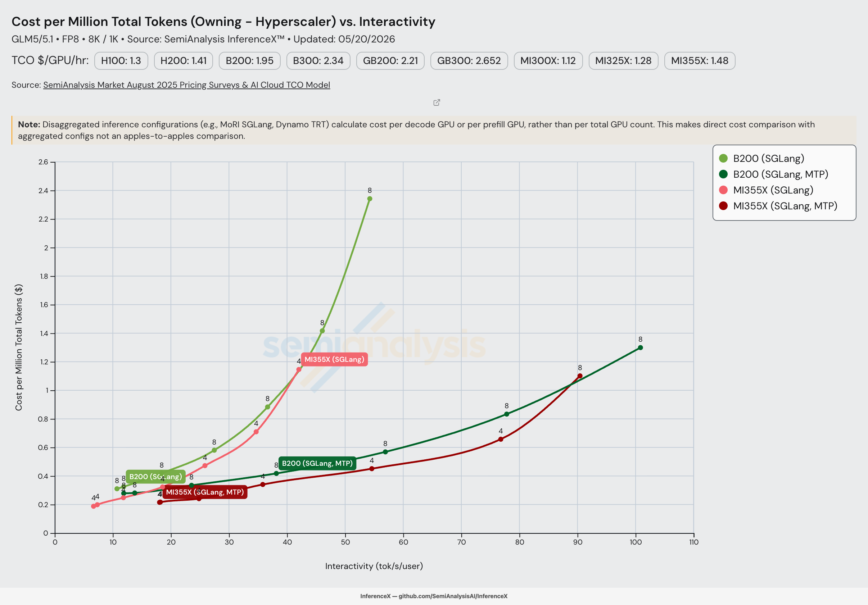Click the H100: 1.3 TCO chip
This screenshot has height=605, width=868.
121,61
